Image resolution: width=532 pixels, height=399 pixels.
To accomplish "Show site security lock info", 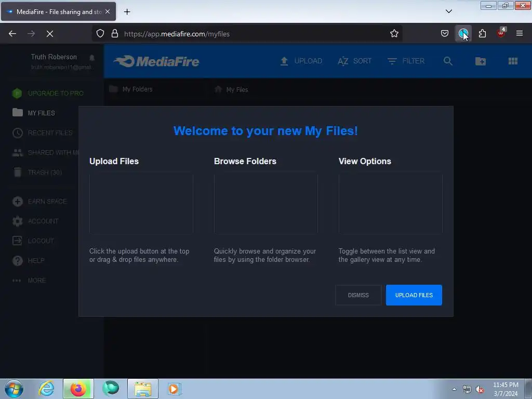I will (x=115, y=33).
